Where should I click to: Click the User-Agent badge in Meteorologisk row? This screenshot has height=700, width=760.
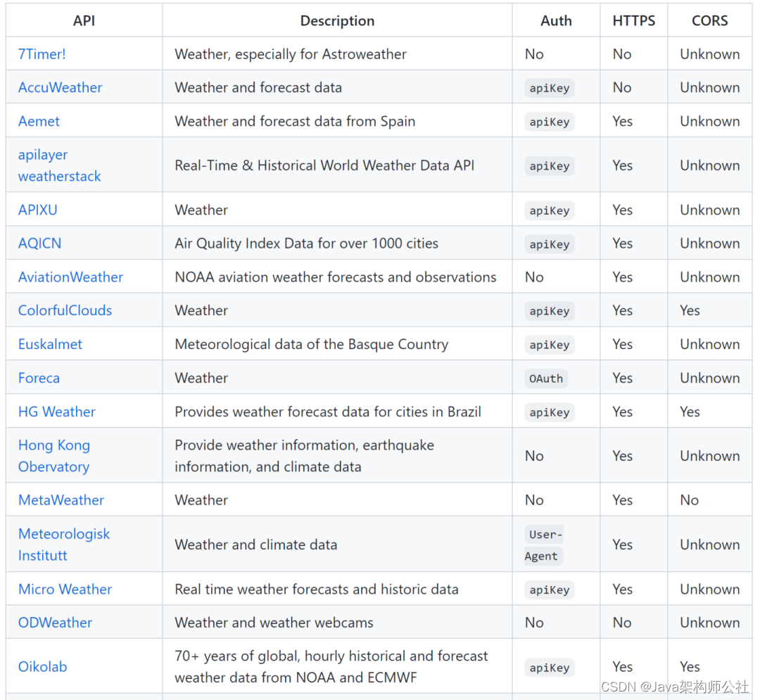pyautogui.click(x=544, y=545)
